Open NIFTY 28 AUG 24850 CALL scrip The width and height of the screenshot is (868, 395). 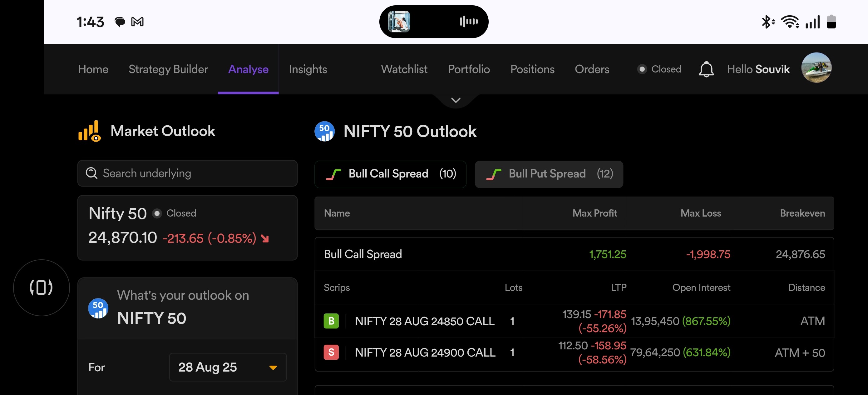point(425,321)
